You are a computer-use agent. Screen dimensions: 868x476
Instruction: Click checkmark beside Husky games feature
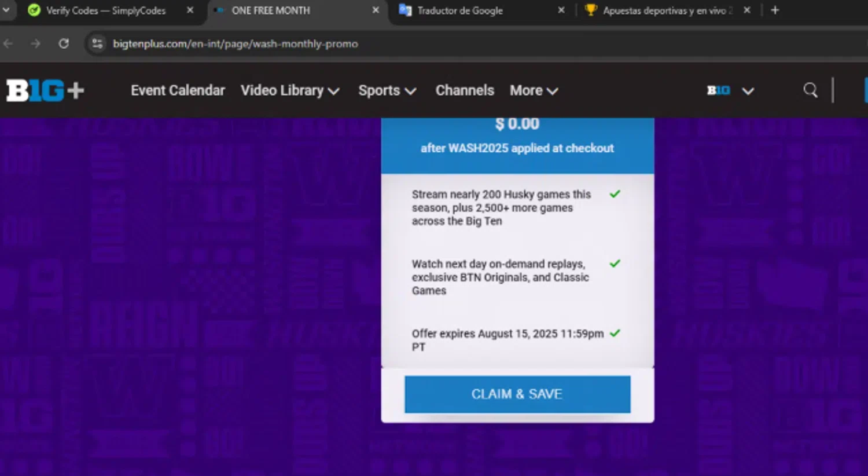click(615, 194)
